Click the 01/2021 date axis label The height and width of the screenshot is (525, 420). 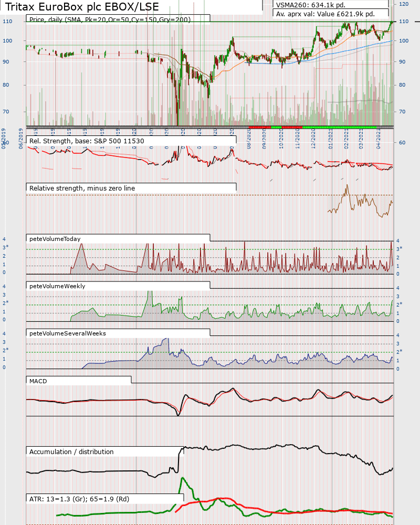pos(331,139)
